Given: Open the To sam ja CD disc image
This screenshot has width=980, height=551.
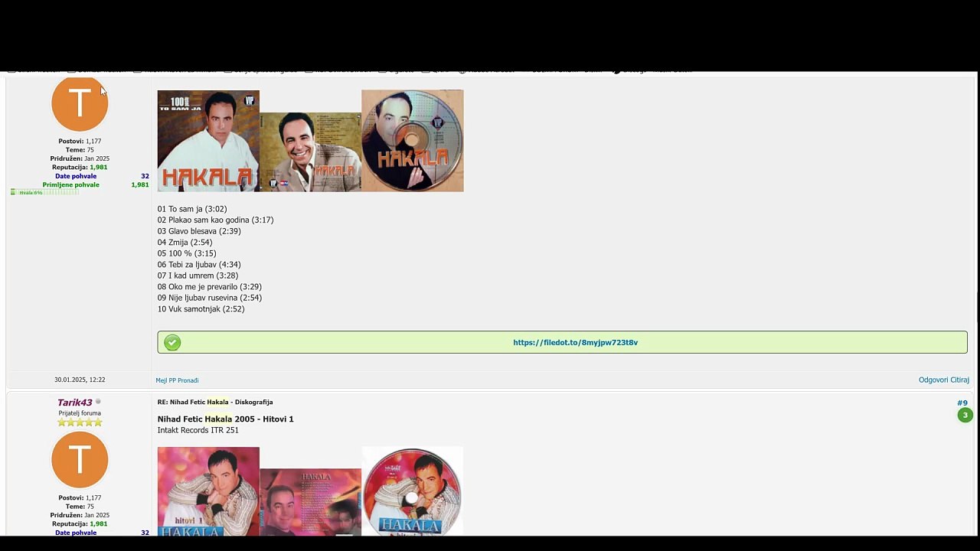Looking at the screenshot, I should [x=413, y=141].
